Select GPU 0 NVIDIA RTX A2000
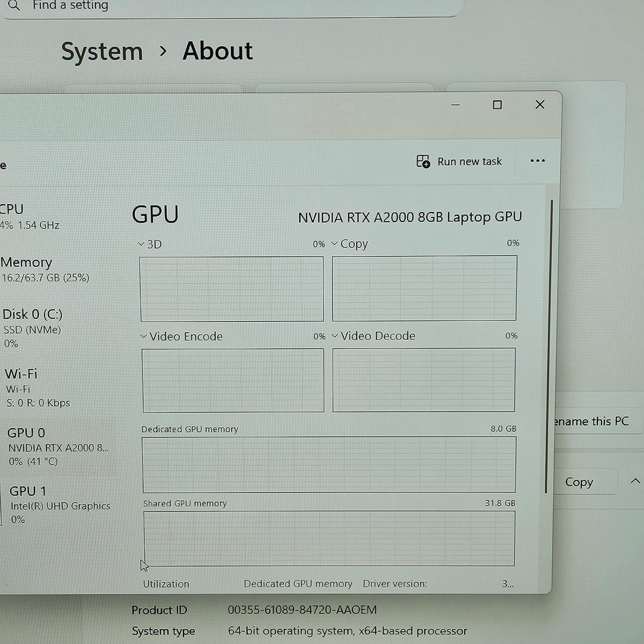 [x=58, y=447]
